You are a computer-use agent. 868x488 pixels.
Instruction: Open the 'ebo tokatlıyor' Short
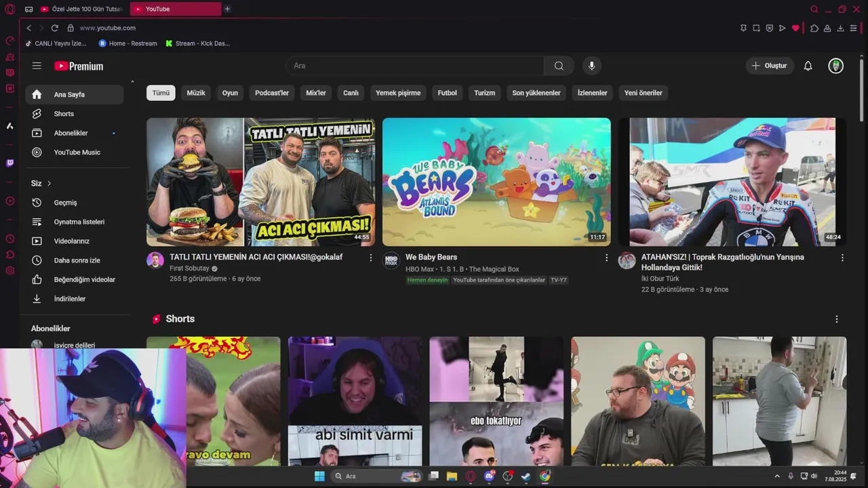click(496, 401)
